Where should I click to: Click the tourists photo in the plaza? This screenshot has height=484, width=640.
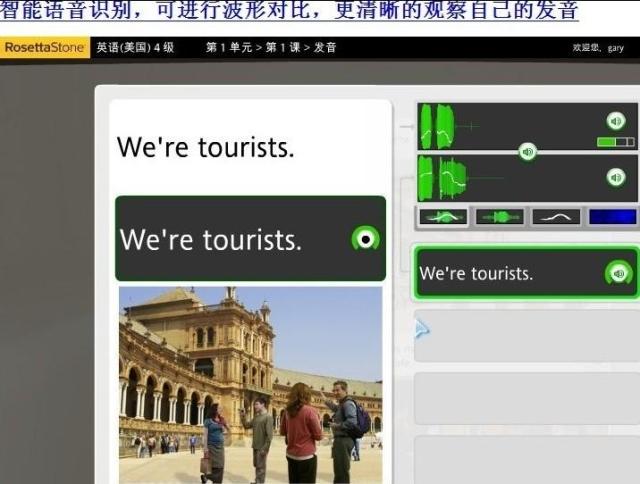click(x=251, y=385)
